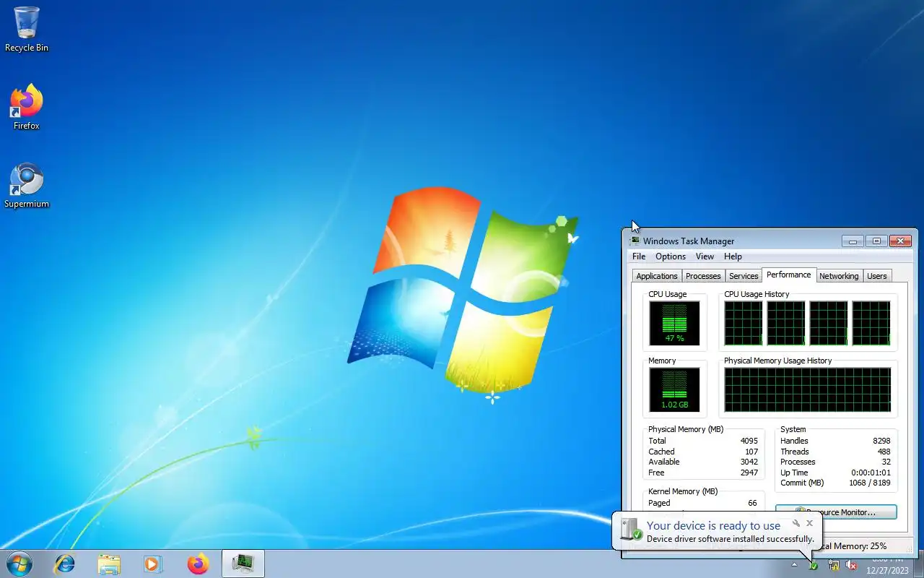Select the Performance tab
The height and width of the screenshot is (578, 924).
point(788,275)
